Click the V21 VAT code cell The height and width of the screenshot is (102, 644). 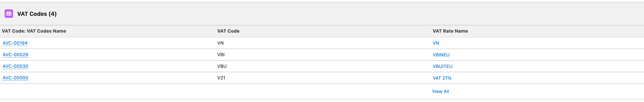click(221, 78)
